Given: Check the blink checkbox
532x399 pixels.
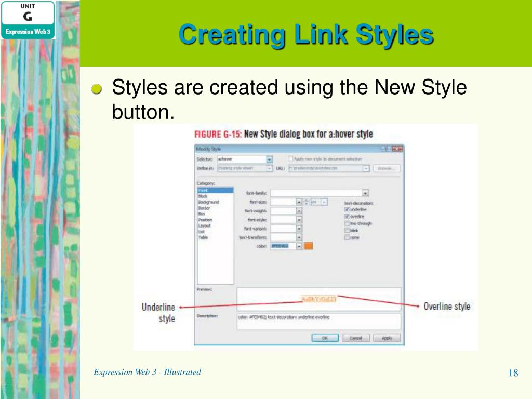Looking at the screenshot, I should point(347,230).
